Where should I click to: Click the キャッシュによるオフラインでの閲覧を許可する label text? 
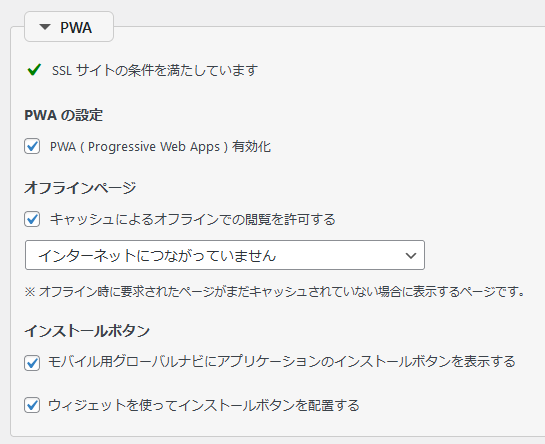pos(193,219)
